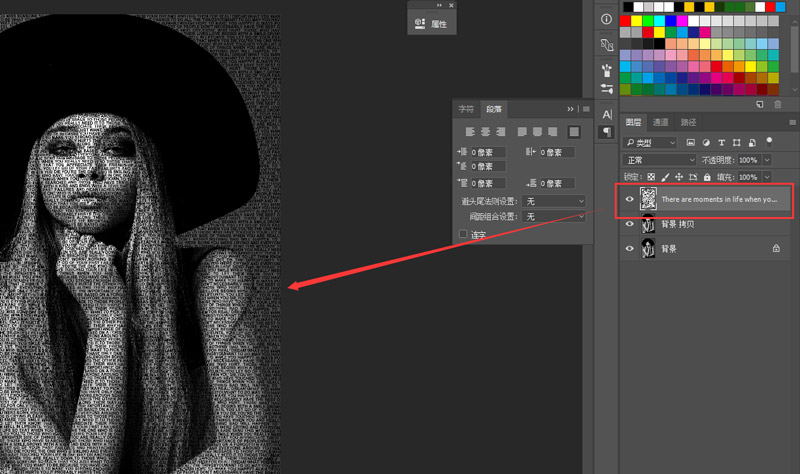Open the layer blend mode 正常 dropdown
The height and width of the screenshot is (474, 800).
[x=659, y=160]
